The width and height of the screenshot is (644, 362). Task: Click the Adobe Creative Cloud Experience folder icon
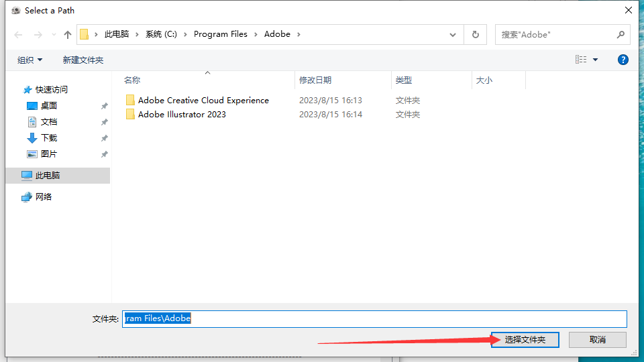(x=130, y=100)
